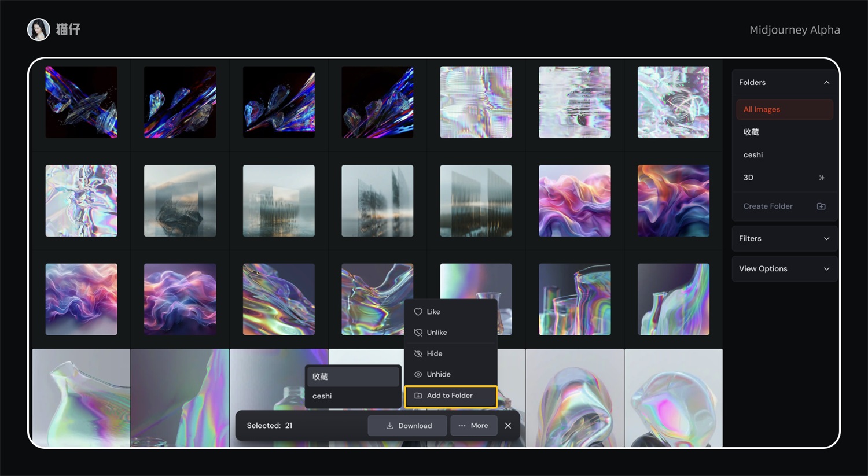
Task: Click the pin icon beside 3D folder
Action: click(x=821, y=178)
